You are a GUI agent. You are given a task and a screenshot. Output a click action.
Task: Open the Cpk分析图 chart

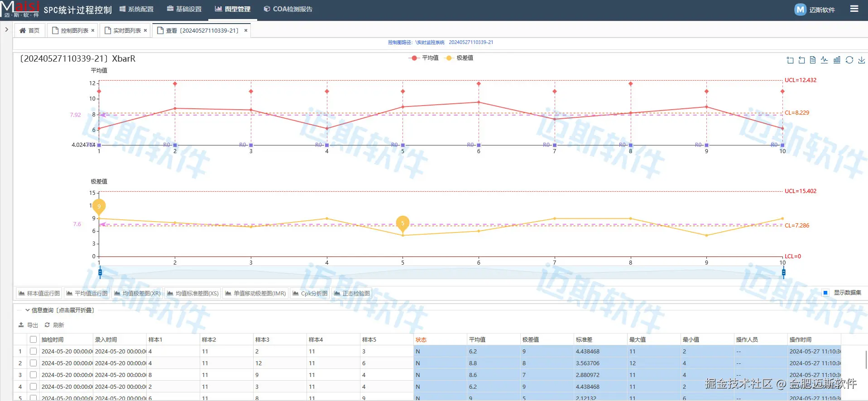(x=310, y=293)
